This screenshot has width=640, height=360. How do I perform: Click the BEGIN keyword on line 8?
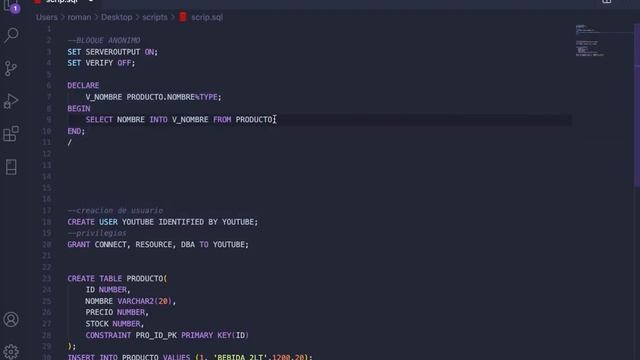79,109
